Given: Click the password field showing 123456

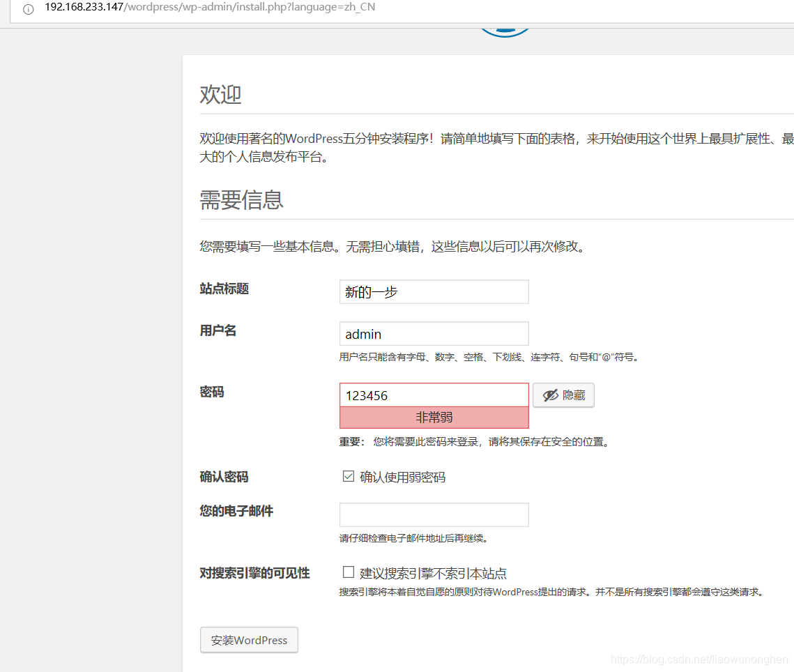Looking at the screenshot, I should click(x=434, y=395).
